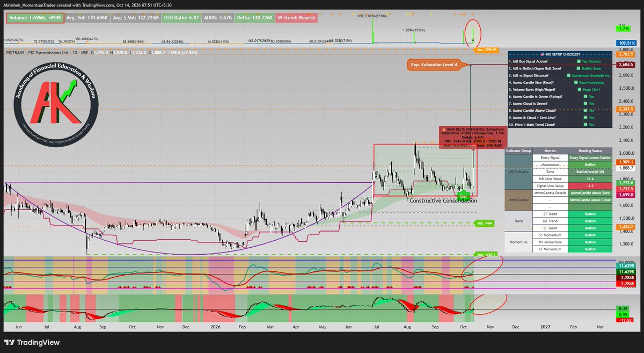Viewport: 644px width, 353px height.
Task: Click the May label on time axis
Action: (323, 326)
